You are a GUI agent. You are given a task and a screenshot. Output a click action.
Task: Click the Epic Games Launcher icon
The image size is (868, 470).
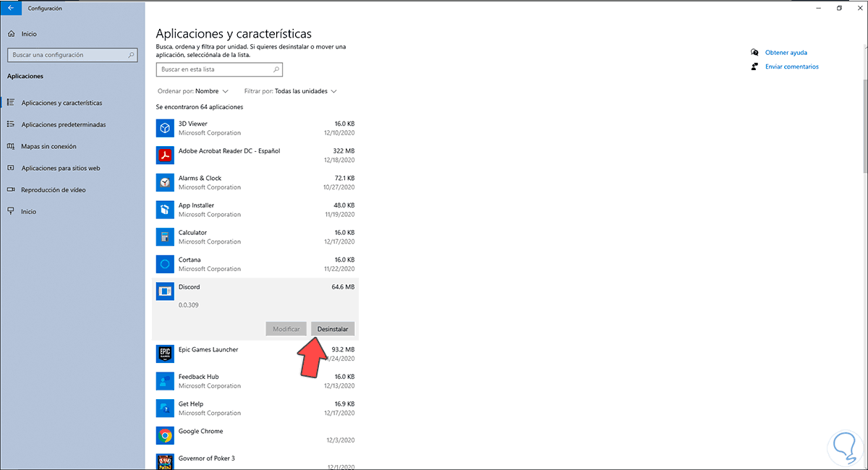pyautogui.click(x=165, y=354)
